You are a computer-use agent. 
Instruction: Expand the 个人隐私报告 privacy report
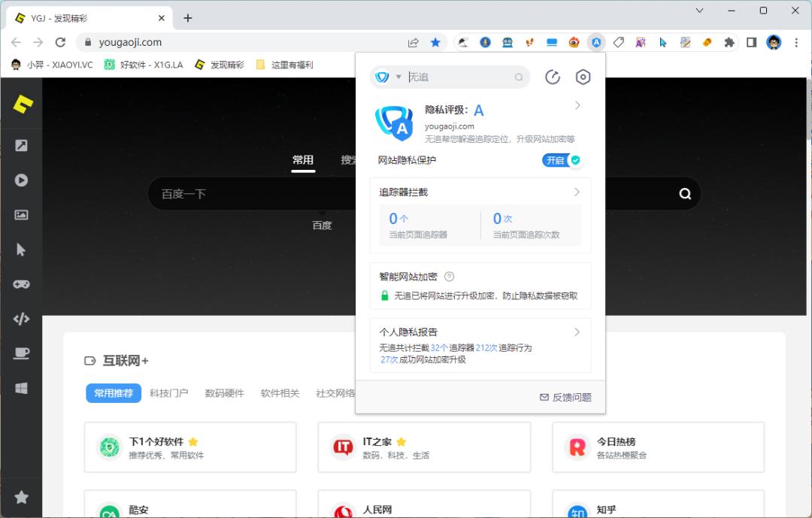(x=577, y=332)
